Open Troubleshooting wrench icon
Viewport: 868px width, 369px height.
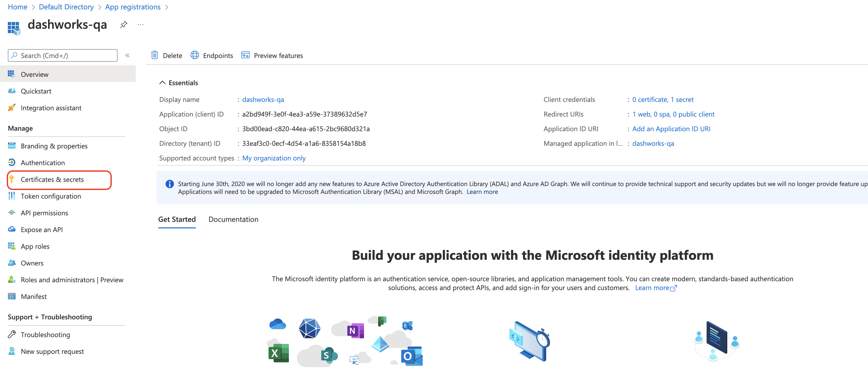click(12, 334)
